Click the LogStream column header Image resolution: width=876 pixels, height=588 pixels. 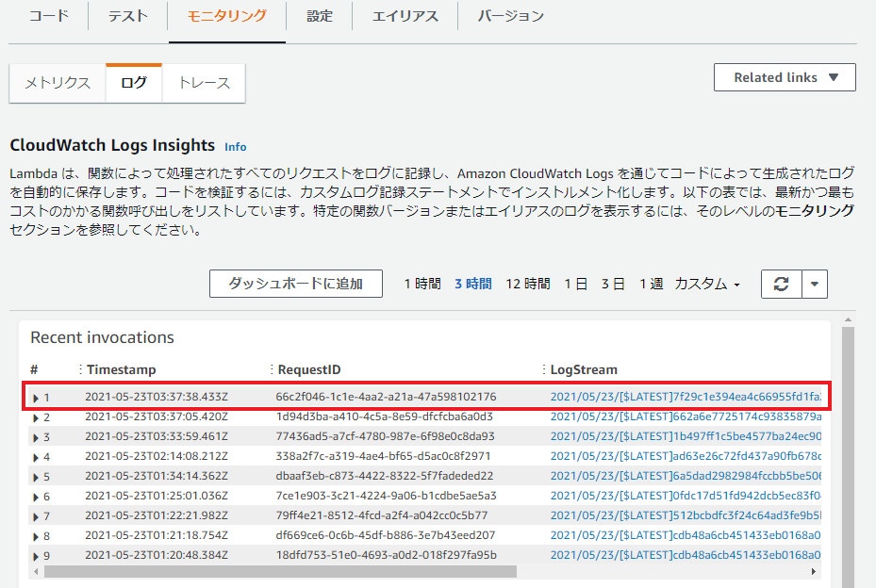click(584, 369)
